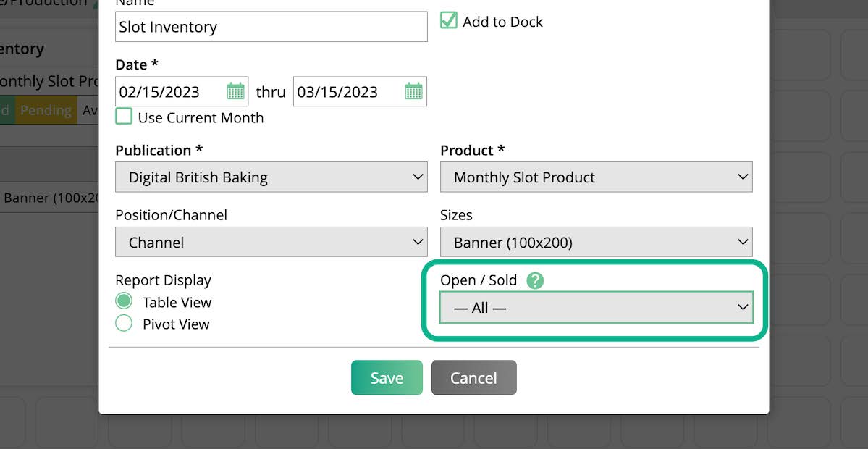Choose the Pivot View report display

pos(124,323)
